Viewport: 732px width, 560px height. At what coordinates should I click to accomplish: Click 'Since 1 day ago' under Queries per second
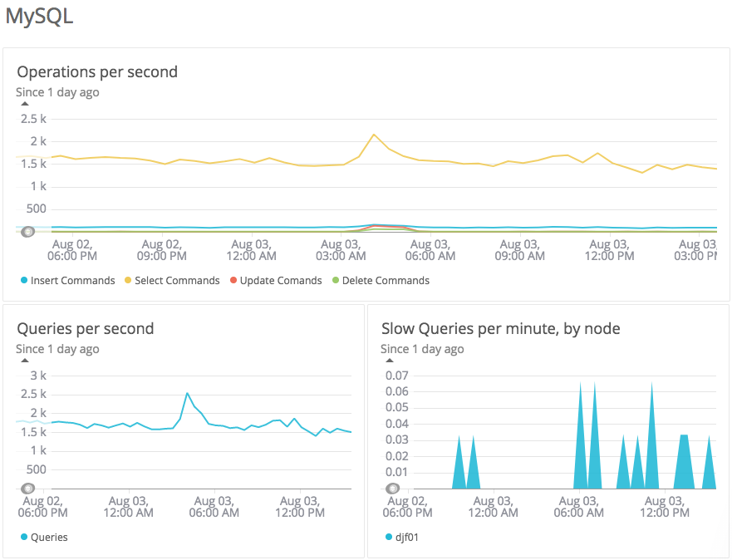tap(57, 349)
